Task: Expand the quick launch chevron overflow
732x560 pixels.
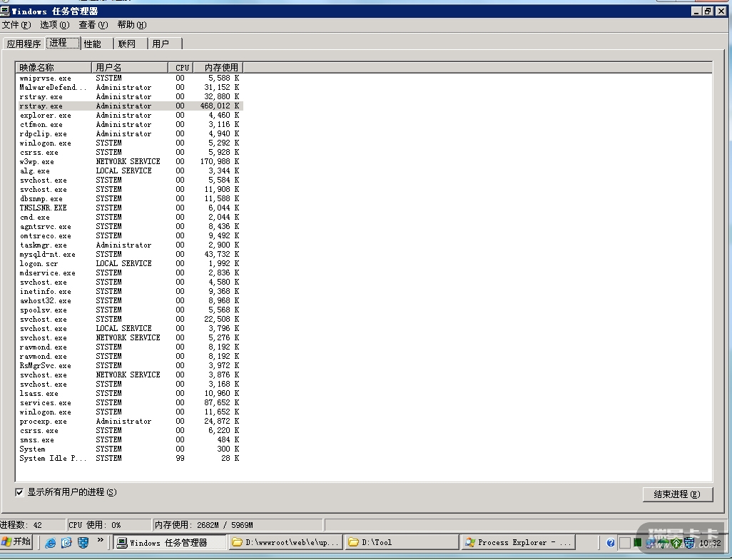Action: click(x=100, y=541)
